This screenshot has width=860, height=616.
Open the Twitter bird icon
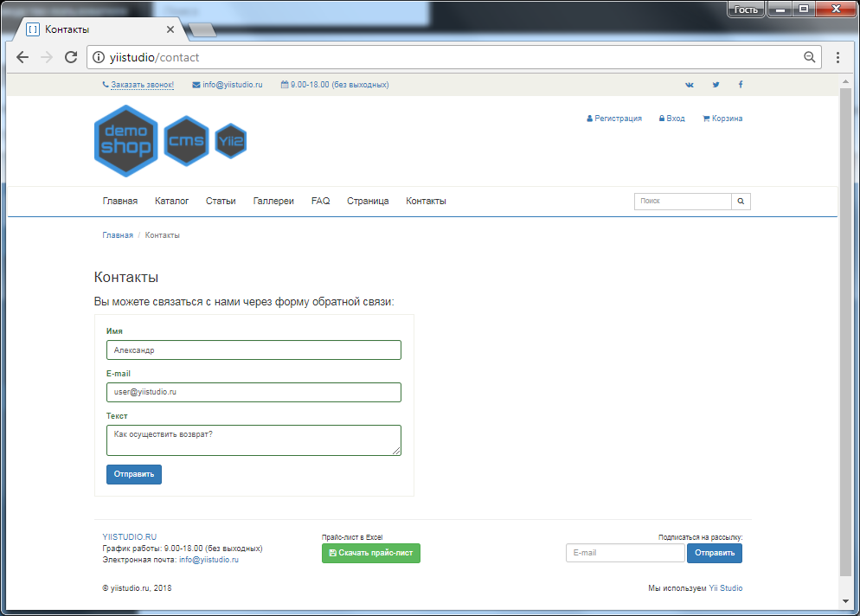716,85
